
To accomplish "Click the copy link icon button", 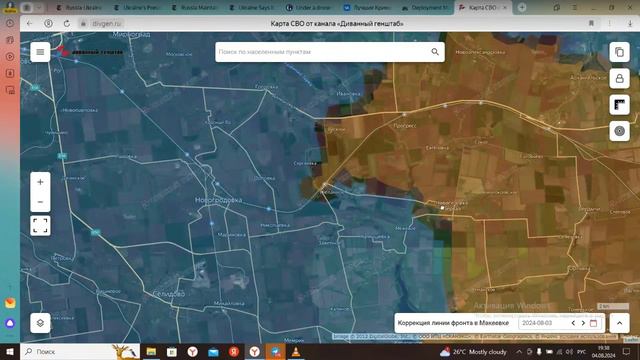I will click(619, 52).
